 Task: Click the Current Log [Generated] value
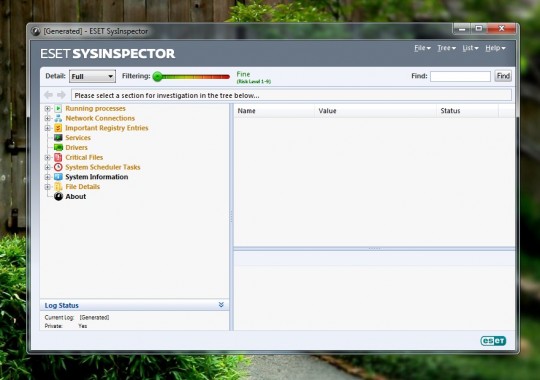click(94, 317)
